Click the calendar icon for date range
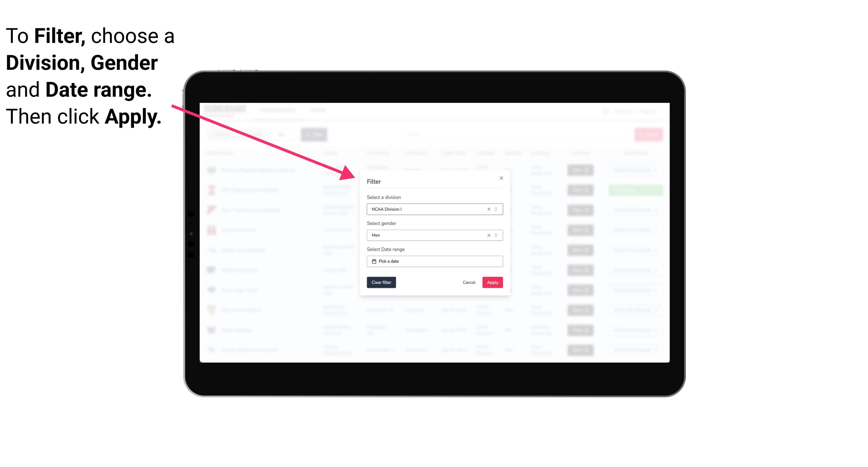This screenshot has height=467, width=868. click(x=373, y=261)
